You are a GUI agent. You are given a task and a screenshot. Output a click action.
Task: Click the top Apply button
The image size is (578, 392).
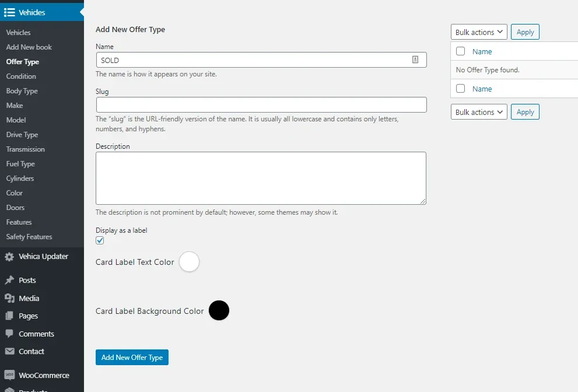(x=525, y=32)
